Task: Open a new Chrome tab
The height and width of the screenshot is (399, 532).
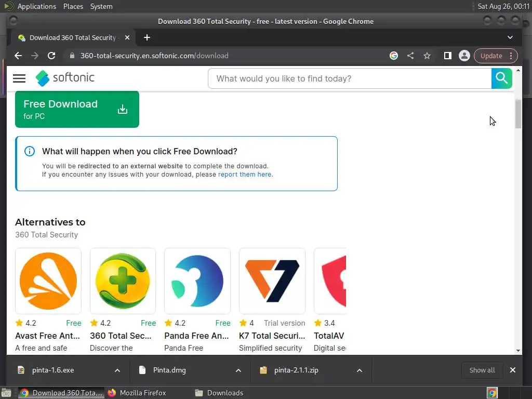Action: (x=147, y=37)
